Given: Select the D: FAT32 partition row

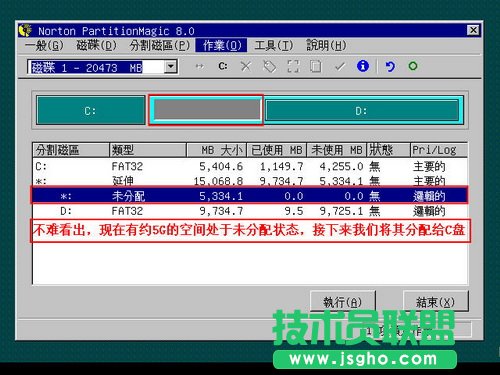Looking at the screenshot, I should 250,211.
